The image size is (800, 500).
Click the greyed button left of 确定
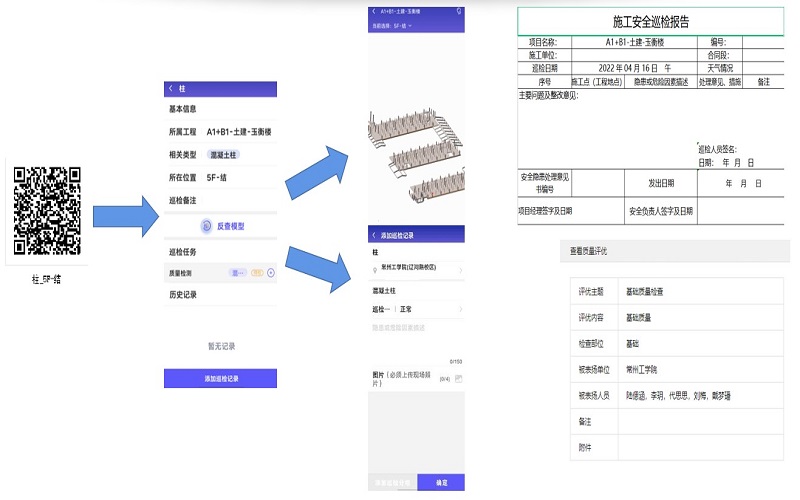392,482
